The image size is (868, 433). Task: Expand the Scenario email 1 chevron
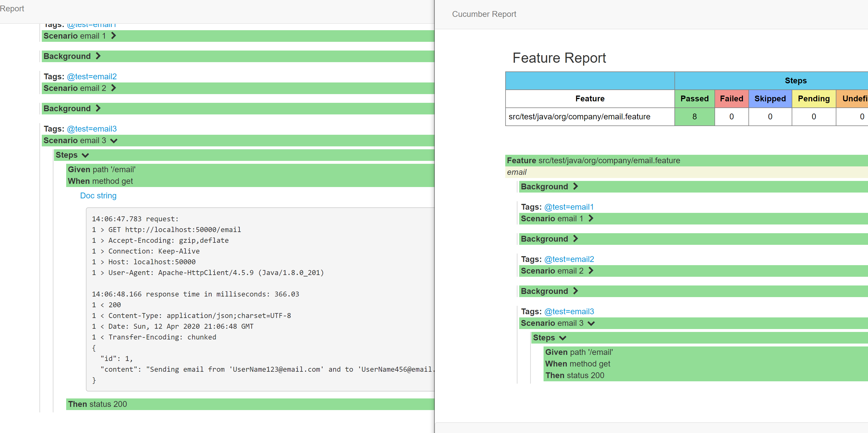[113, 35]
